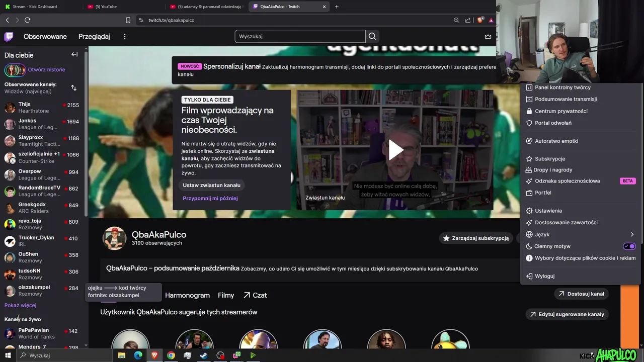The height and width of the screenshot is (362, 644).
Task: Open PaPaPawian channel in sidebar
Action: [42, 333]
